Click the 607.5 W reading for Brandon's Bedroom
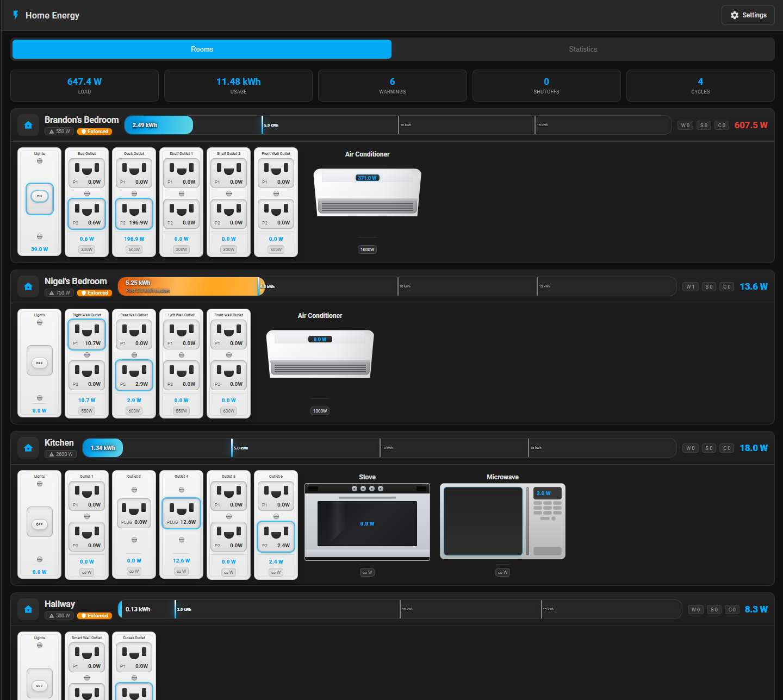The height and width of the screenshot is (700, 783). click(751, 125)
